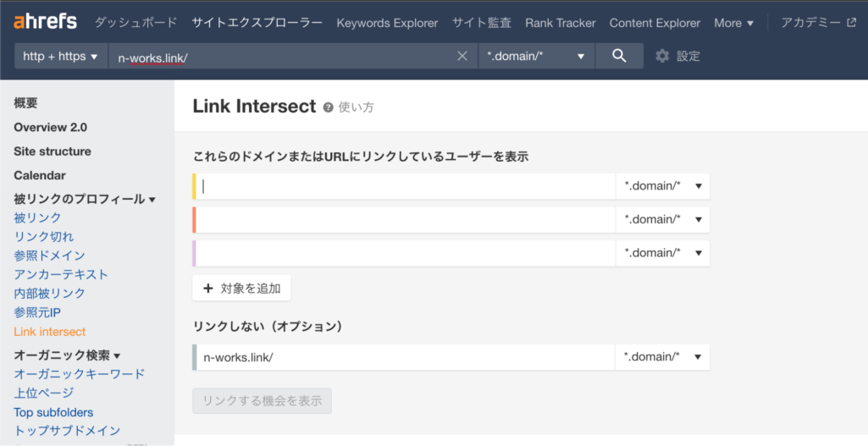Click the 対象を追加 button
Screen dimensions: 868x446
click(x=241, y=289)
